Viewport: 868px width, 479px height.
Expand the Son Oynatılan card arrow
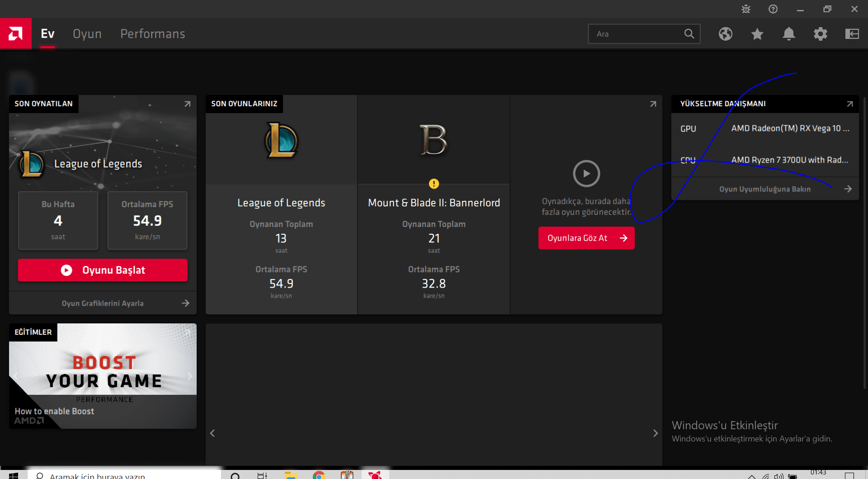[187, 104]
